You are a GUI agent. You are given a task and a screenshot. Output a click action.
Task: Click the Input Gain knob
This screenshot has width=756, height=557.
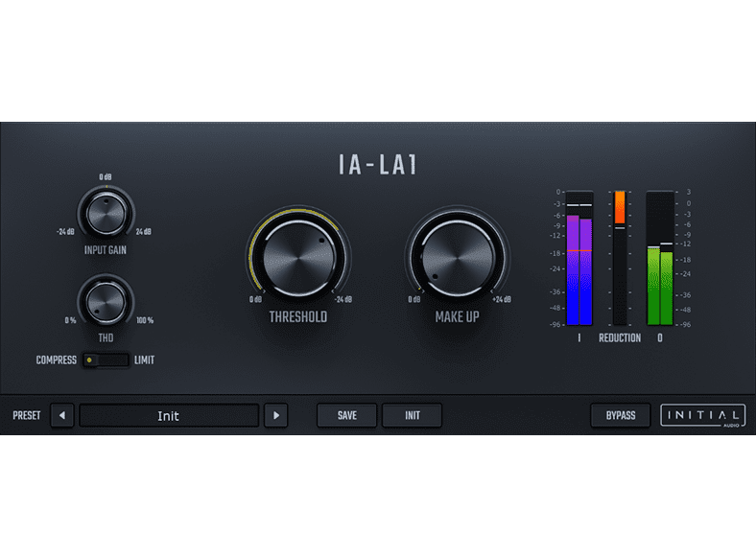[x=106, y=214]
